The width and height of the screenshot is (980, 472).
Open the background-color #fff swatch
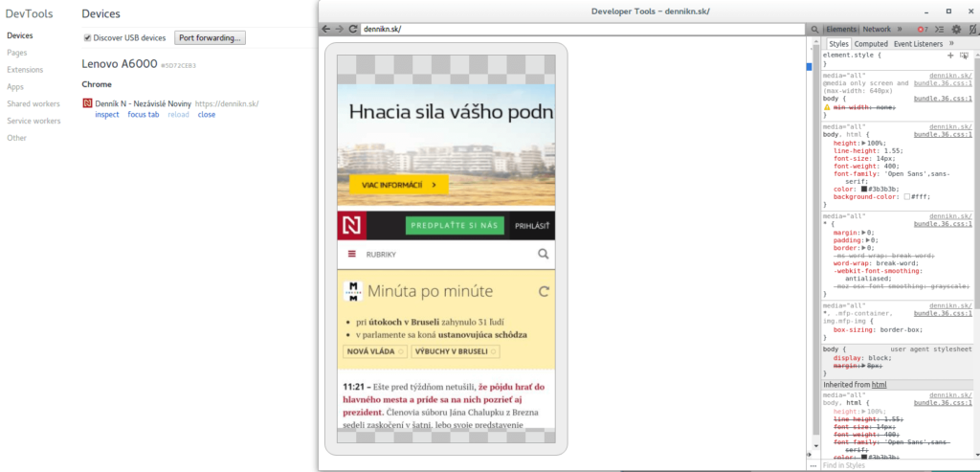pos(907,196)
